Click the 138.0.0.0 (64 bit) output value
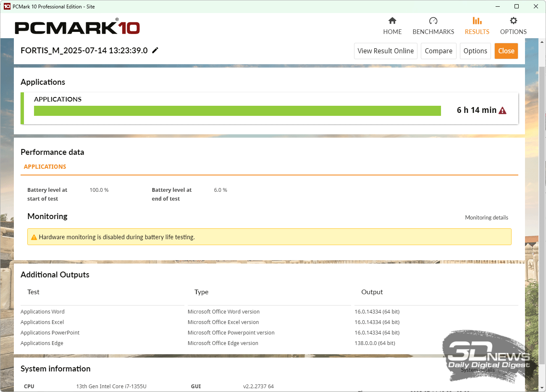This screenshot has height=392, width=546. (375, 343)
